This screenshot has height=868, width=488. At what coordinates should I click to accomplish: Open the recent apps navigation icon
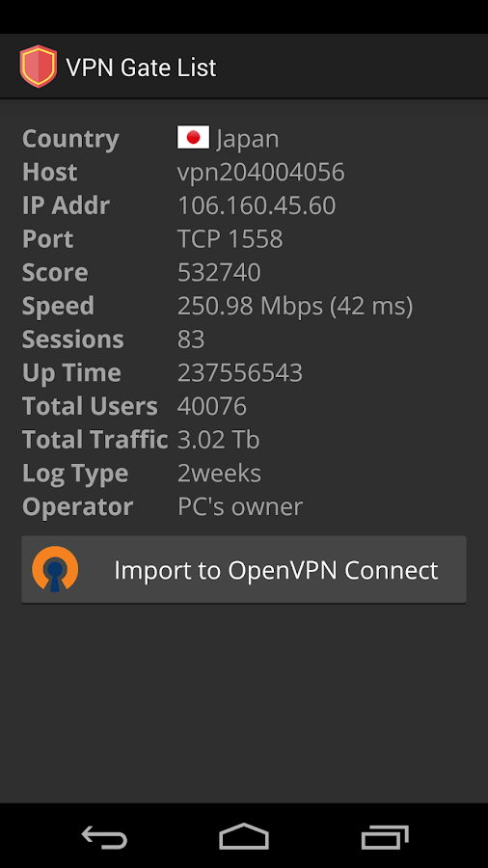click(x=384, y=836)
